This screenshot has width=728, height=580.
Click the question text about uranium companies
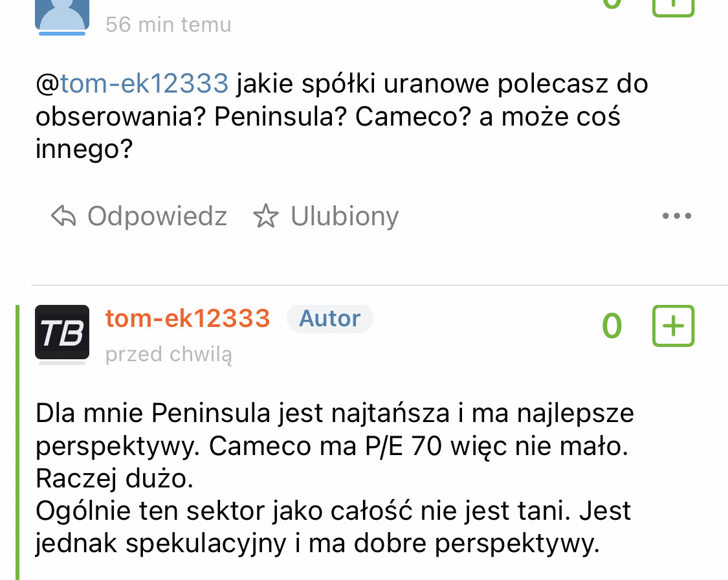point(342,117)
